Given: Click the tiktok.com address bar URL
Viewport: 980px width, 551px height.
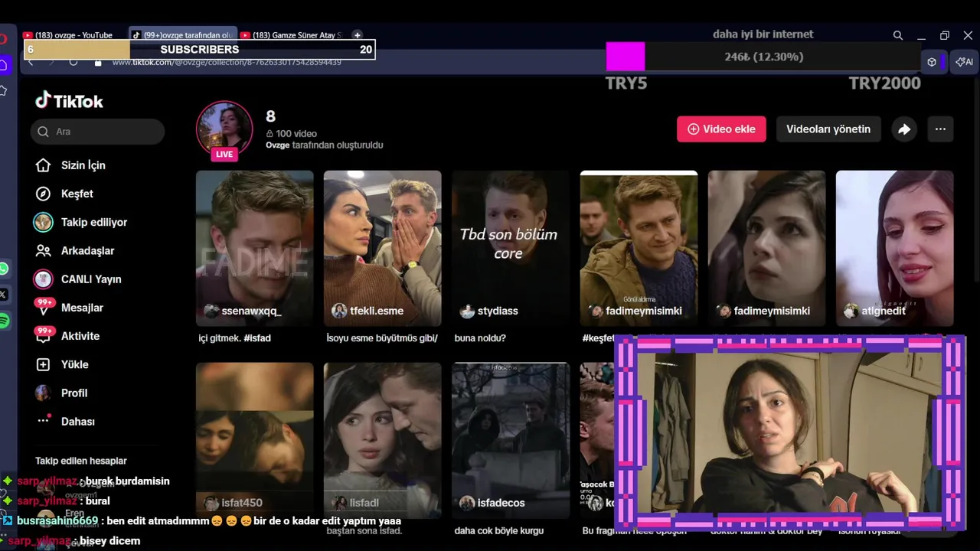Looking at the screenshot, I should tap(227, 62).
